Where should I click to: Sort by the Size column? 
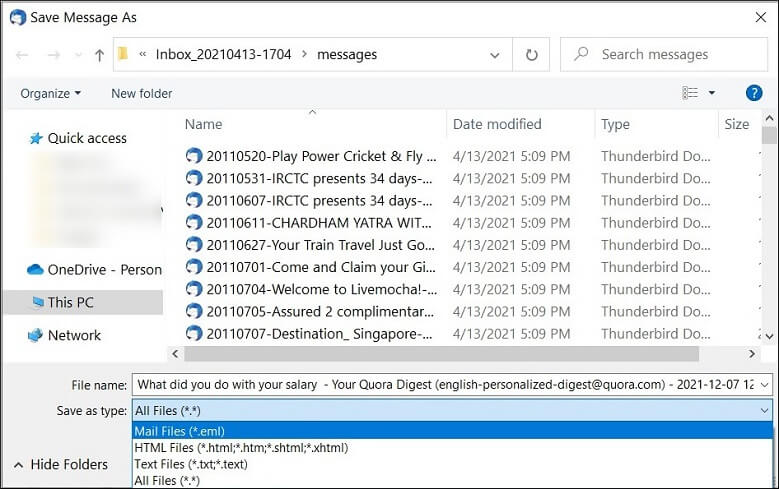click(736, 124)
